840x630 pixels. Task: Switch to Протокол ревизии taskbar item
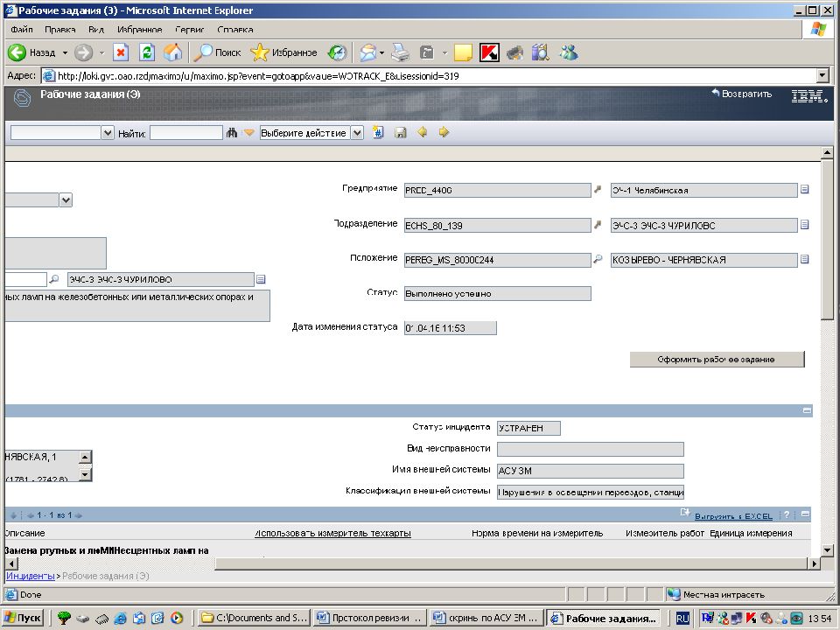369,618
